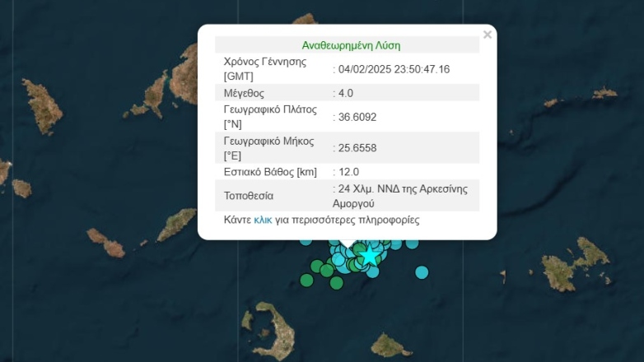Click the leftmost green earthquake circle
This screenshot has height=362, width=644.
click(307, 281)
